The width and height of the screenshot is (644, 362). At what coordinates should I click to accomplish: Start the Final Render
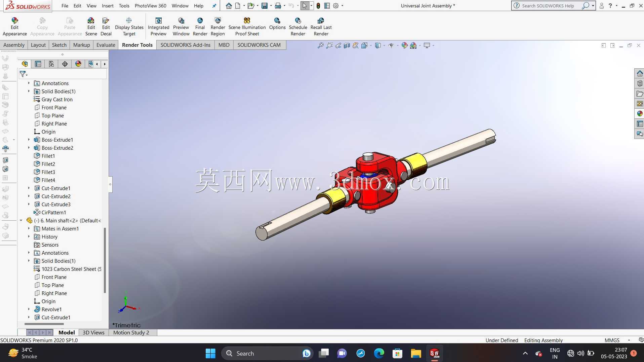pyautogui.click(x=200, y=27)
